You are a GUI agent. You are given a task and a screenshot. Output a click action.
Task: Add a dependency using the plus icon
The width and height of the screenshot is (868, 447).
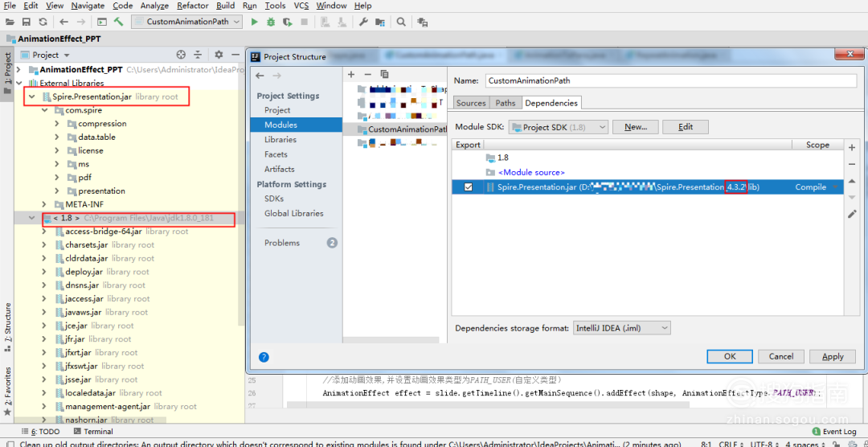pyautogui.click(x=852, y=147)
